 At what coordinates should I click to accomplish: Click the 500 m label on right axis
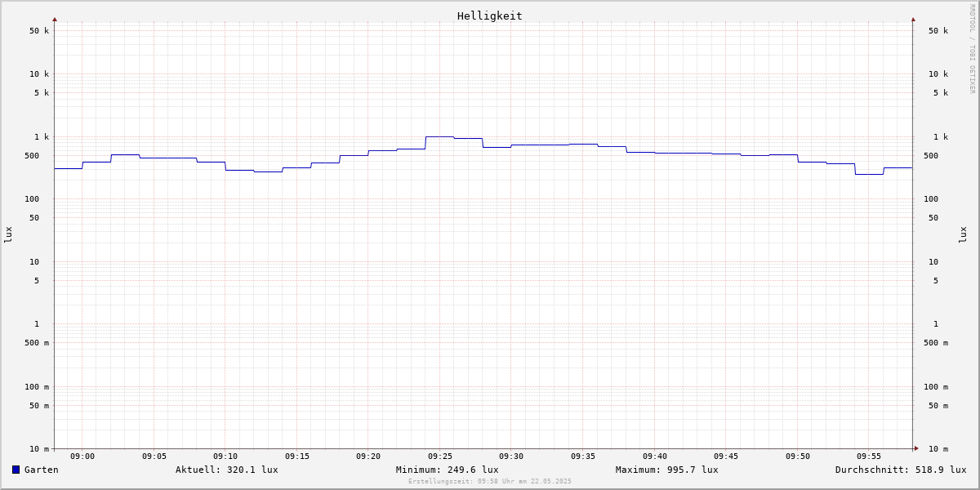point(936,343)
